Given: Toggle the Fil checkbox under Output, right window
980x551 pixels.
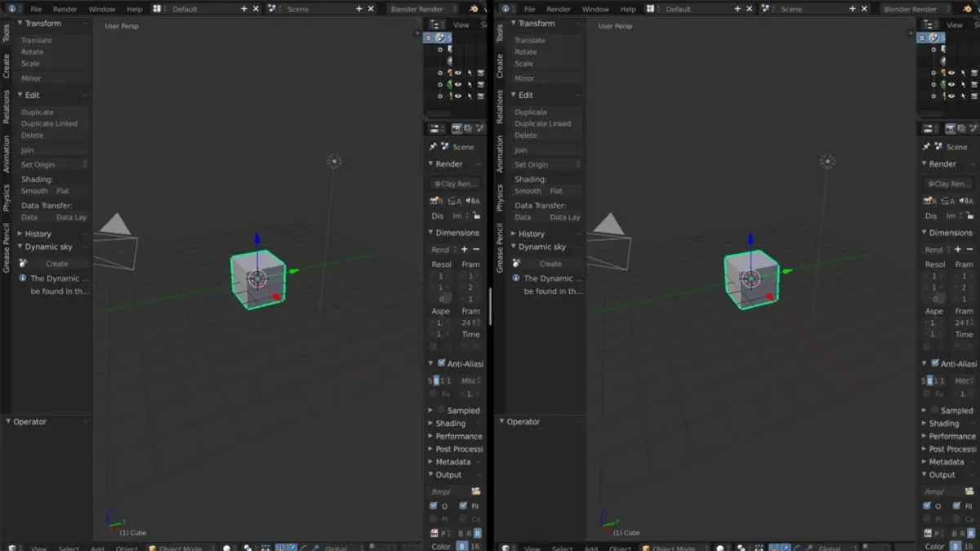Looking at the screenshot, I should pos(956,506).
